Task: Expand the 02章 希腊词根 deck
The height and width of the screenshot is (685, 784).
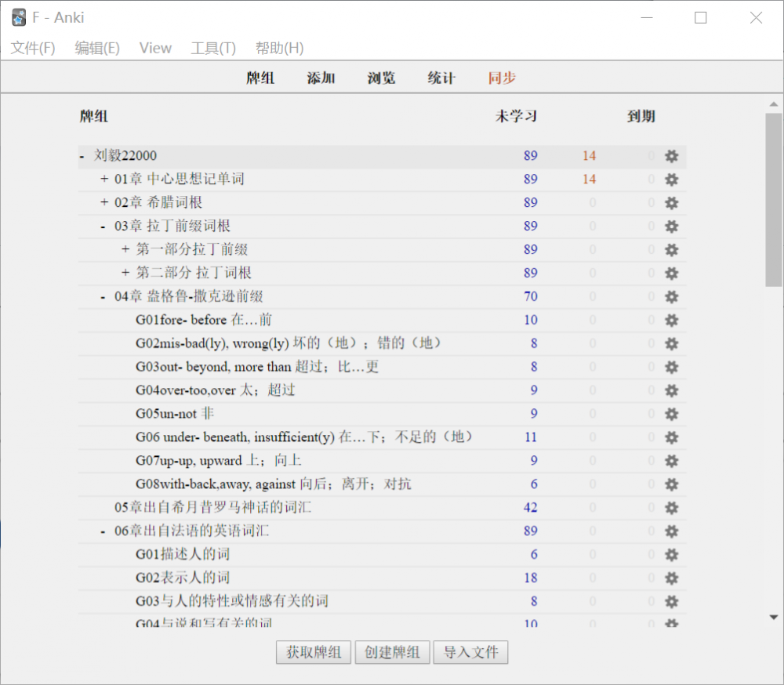Action: coord(104,202)
